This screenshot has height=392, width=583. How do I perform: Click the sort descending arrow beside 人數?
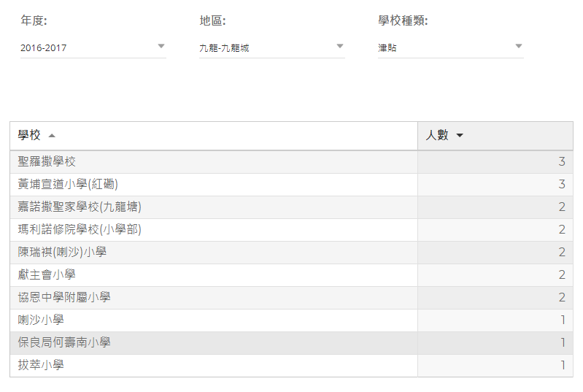[x=460, y=136]
